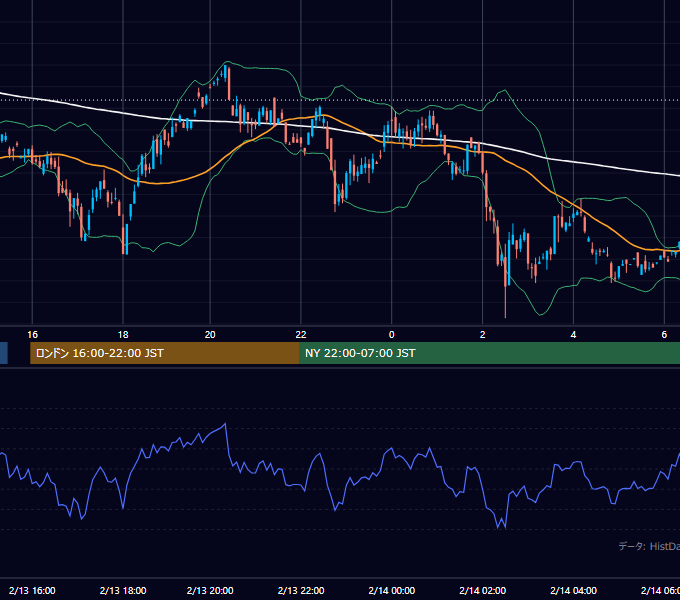This screenshot has width=680, height=600.
Task: Click the 2/14 04:00 date label
Action: click(x=573, y=590)
